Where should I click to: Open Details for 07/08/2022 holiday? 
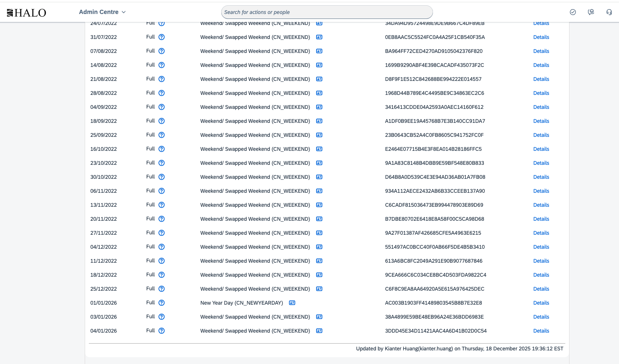[x=541, y=51]
